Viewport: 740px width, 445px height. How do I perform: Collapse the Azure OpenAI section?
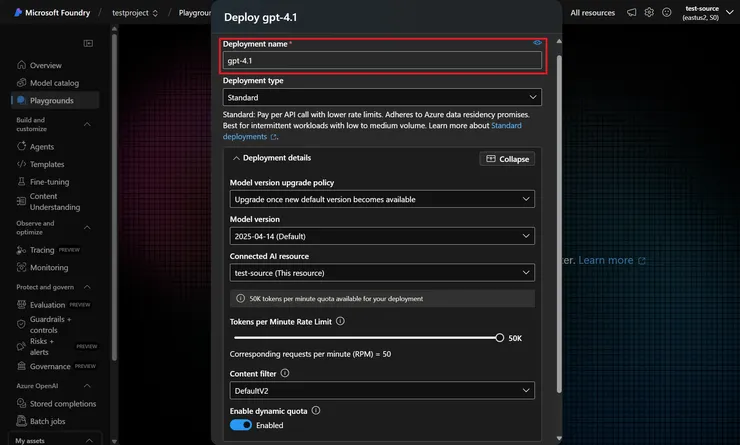pyautogui.click(x=87, y=386)
